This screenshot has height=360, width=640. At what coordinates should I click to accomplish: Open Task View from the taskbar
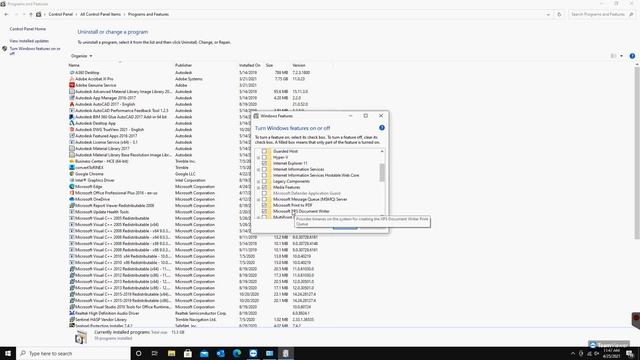click(x=155, y=353)
